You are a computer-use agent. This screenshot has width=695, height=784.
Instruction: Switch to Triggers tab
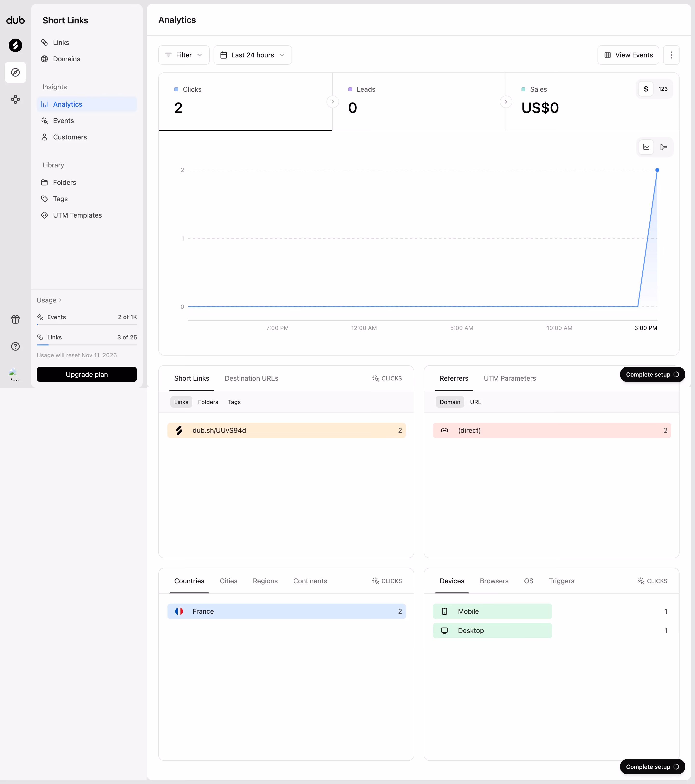click(562, 581)
